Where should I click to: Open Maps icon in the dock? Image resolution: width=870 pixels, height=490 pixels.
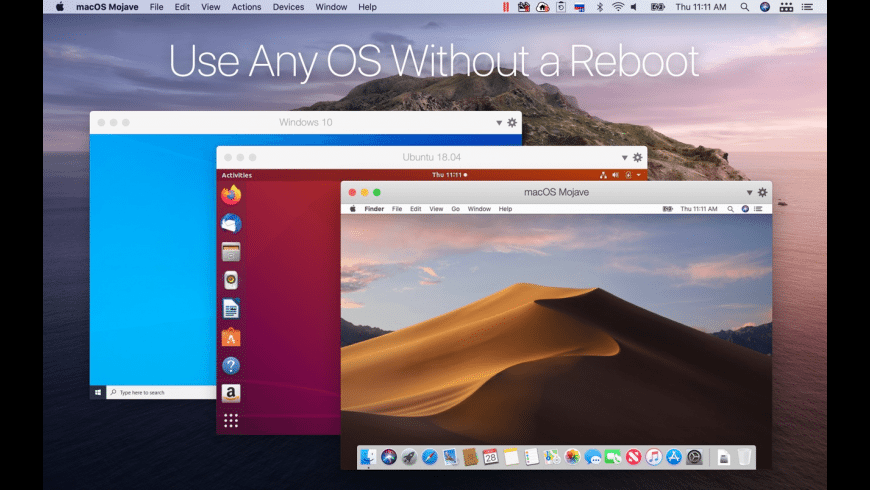[x=552, y=457]
